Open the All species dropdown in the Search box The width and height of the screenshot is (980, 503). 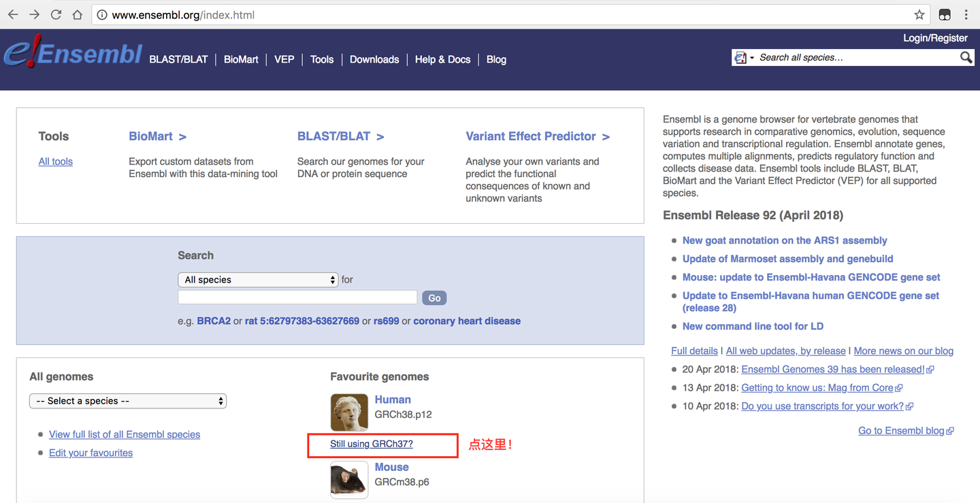tap(257, 279)
